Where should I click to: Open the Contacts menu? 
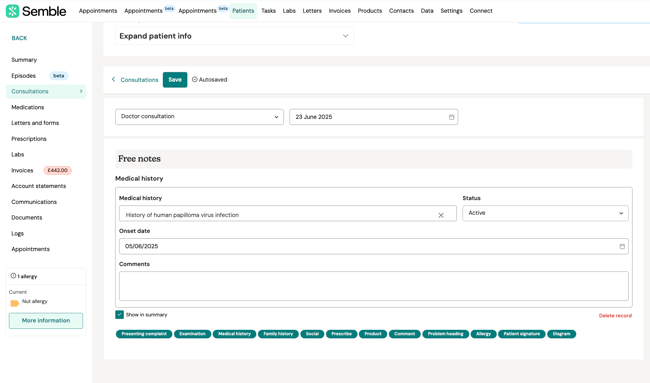click(401, 11)
